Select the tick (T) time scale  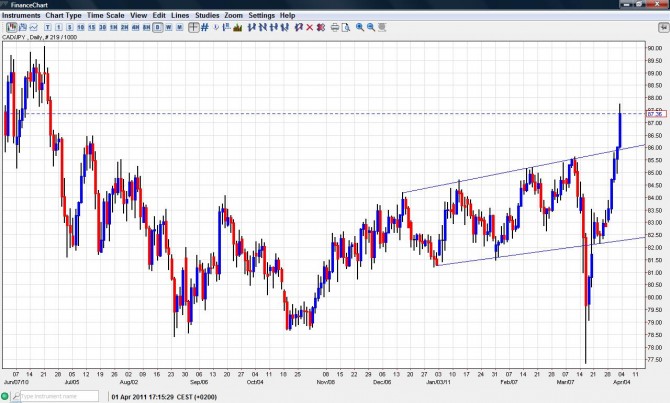[x=48, y=27]
